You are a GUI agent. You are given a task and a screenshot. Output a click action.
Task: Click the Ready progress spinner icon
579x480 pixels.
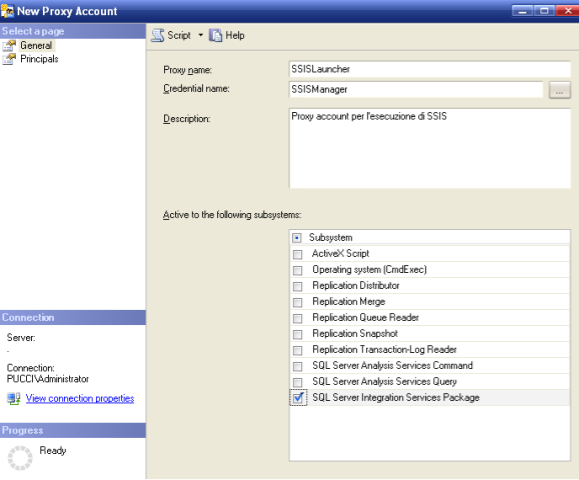20,458
